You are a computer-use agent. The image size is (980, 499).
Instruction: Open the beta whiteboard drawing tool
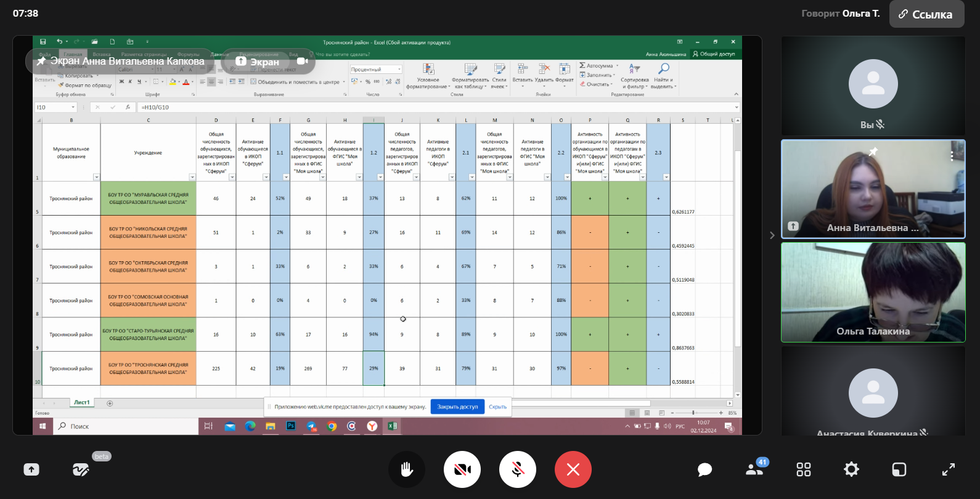(x=81, y=470)
